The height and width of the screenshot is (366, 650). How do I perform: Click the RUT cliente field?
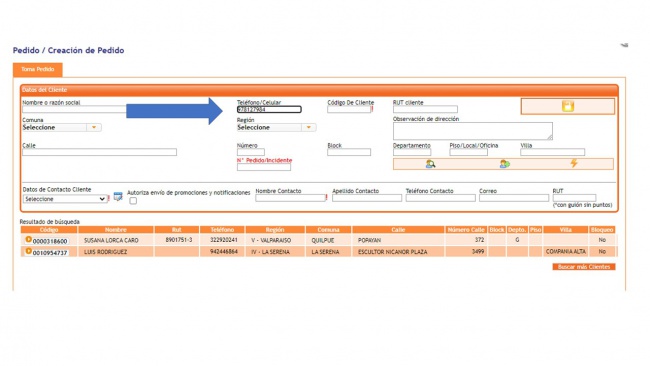tap(425, 109)
